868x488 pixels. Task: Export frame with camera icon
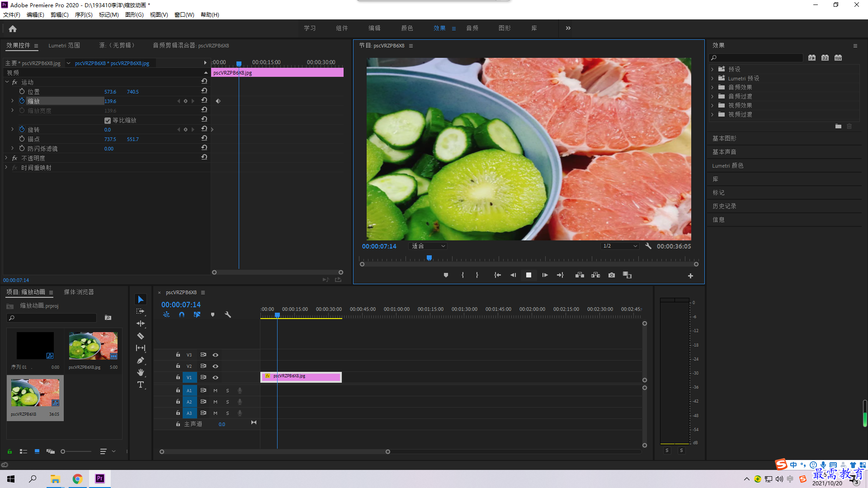(x=612, y=275)
